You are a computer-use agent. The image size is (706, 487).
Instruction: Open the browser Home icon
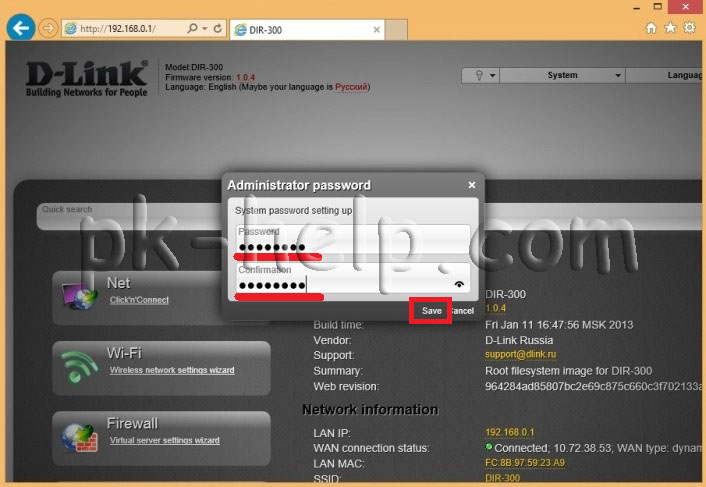pyautogui.click(x=651, y=28)
